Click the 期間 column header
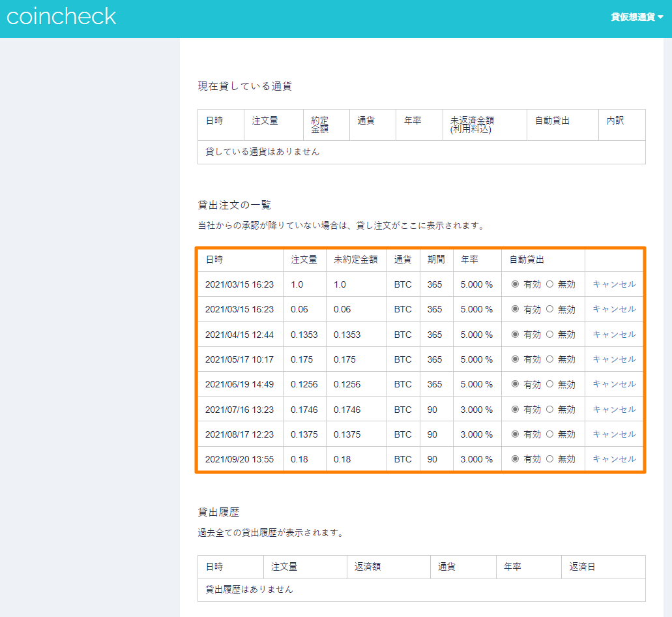Image resolution: width=672 pixels, height=617 pixels. [x=436, y=260]
